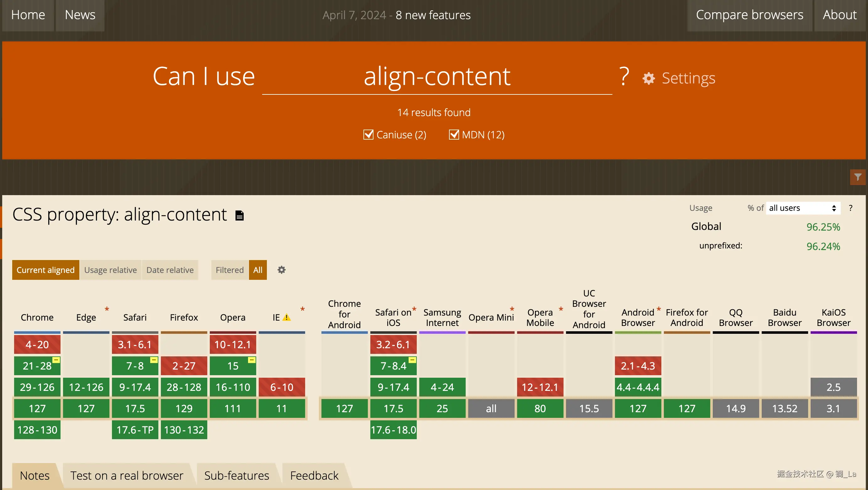The height and width of the screenshot is (490, 868).
Task: Open Compare browsers page
Action: pyautogui.click(x=750, y=15)
